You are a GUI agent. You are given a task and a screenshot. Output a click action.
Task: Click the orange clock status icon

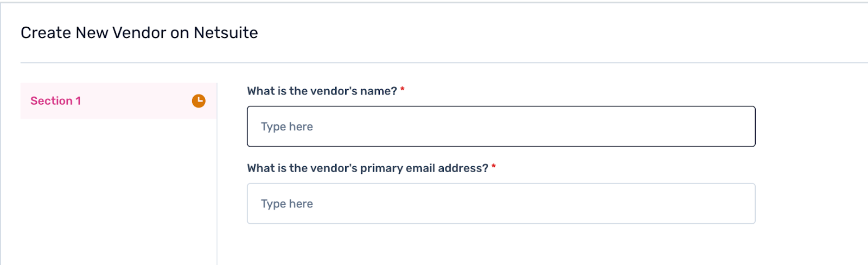click(x=199, y=100)
